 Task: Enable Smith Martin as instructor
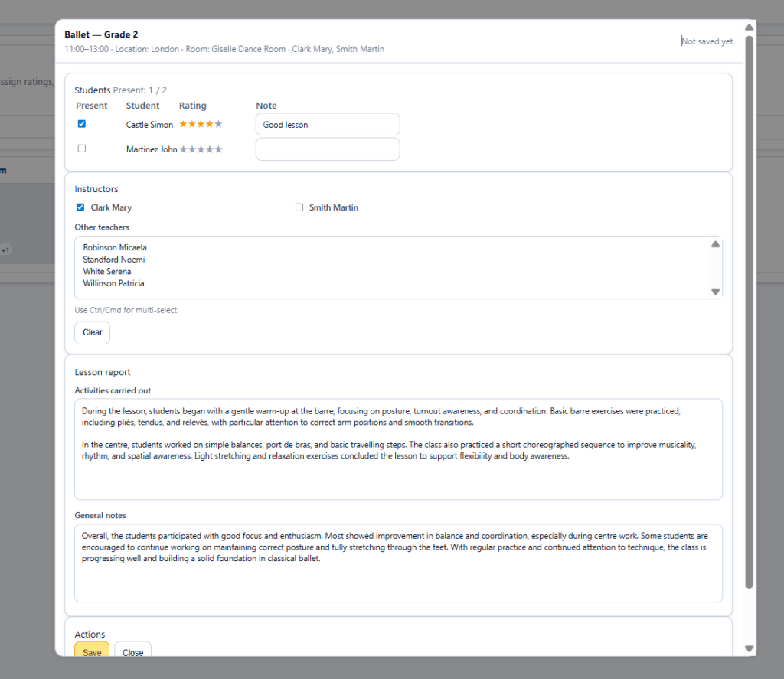(299, 207)
